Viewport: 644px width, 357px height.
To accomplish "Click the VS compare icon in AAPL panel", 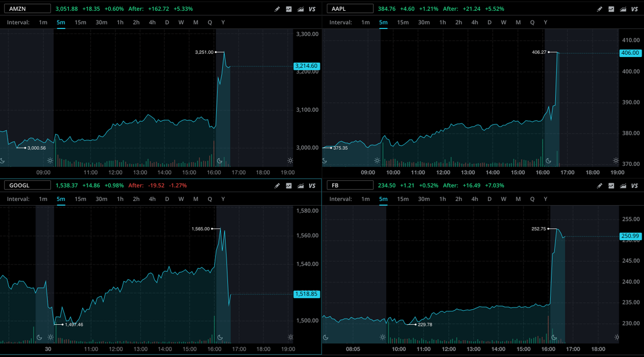I will click(635, 9).
